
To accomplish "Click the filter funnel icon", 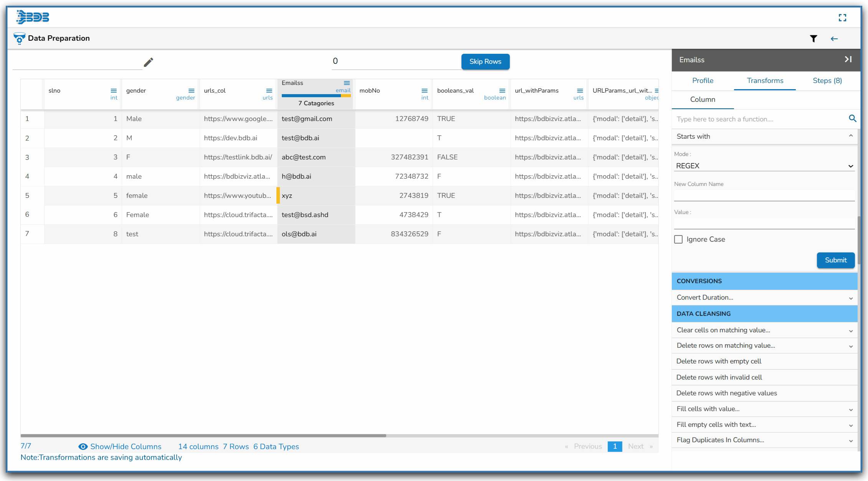I will [813, 38].
